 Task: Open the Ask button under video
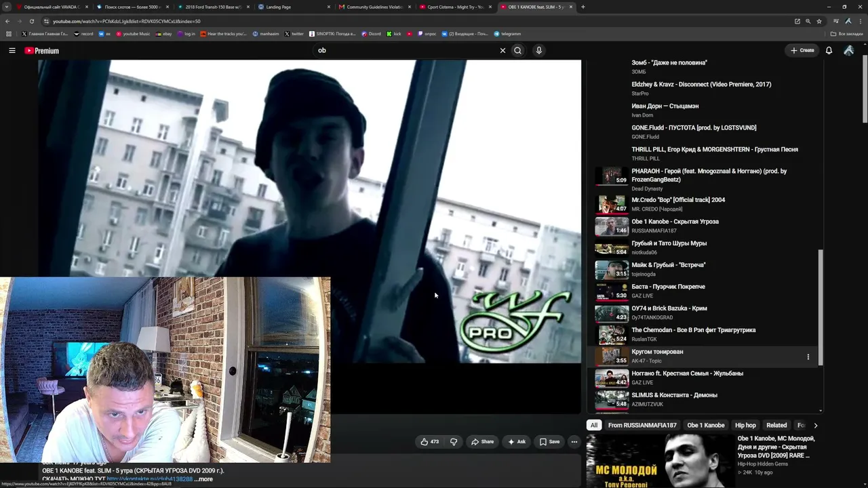coord(517,442)
